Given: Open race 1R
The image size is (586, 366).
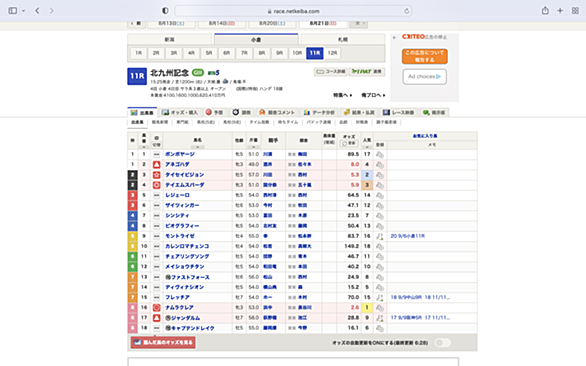Looking at the screenshot, I should [139, 53].
